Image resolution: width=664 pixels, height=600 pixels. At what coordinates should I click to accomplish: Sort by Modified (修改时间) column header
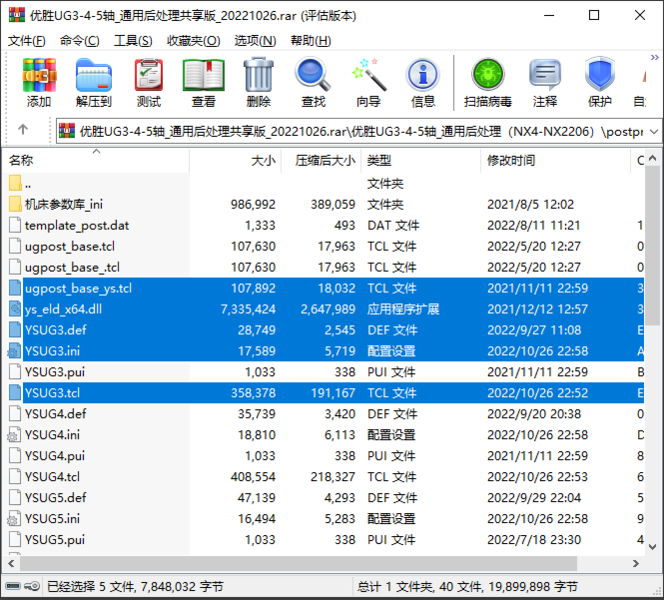[556, 160]
